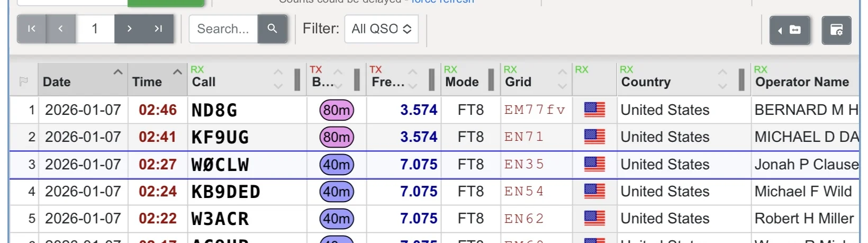Open the table settings gear icon

[836, 30]
